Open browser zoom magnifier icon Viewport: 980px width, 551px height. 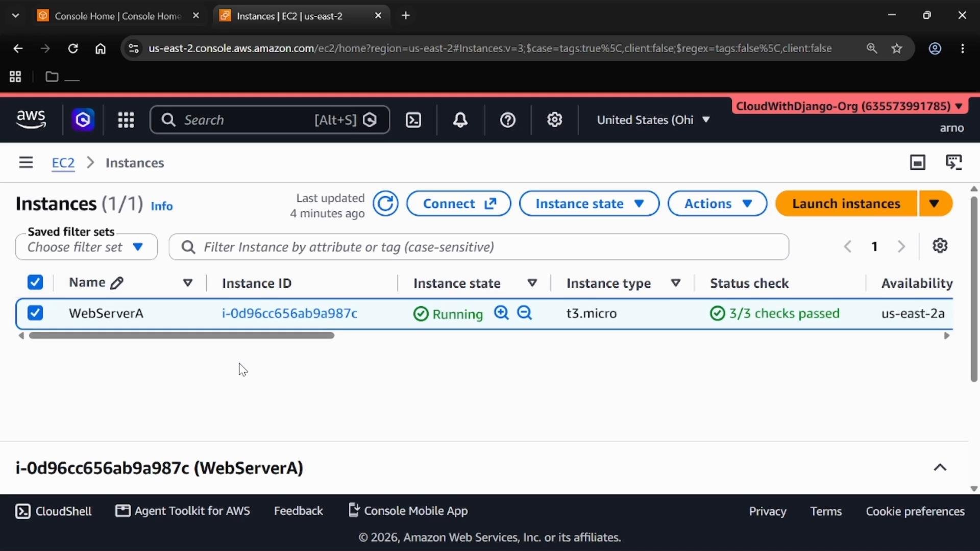tap(872, 48)
